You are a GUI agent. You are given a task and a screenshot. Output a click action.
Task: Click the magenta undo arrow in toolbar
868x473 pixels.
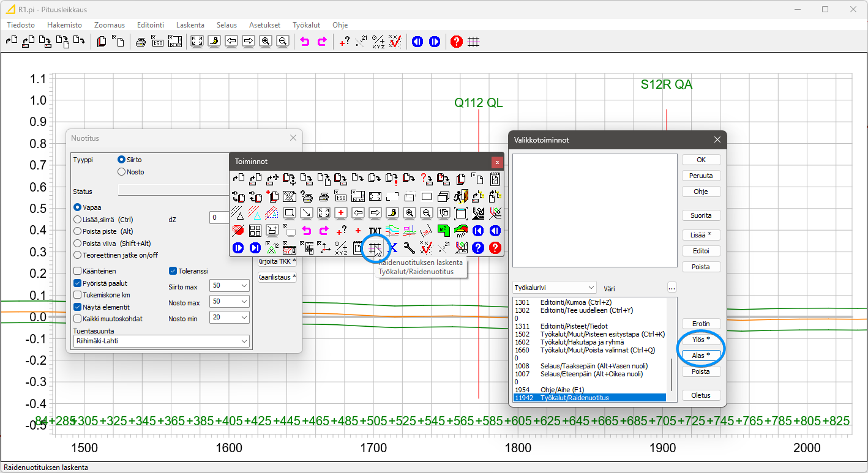click(x=305, y=42)
